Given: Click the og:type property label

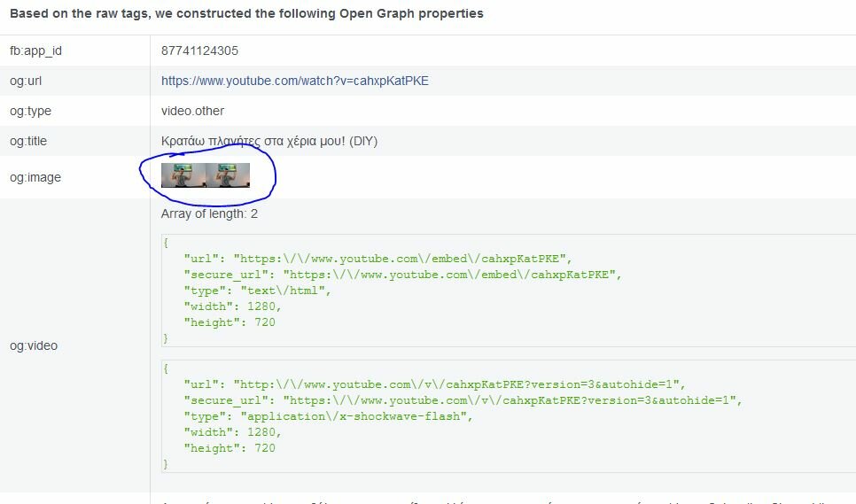Looking at the screenshot, I should [x=30, y=112].
